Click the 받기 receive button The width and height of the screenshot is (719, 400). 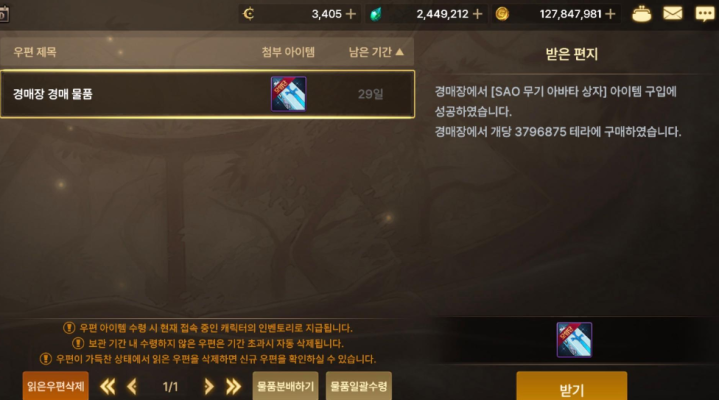572,387
